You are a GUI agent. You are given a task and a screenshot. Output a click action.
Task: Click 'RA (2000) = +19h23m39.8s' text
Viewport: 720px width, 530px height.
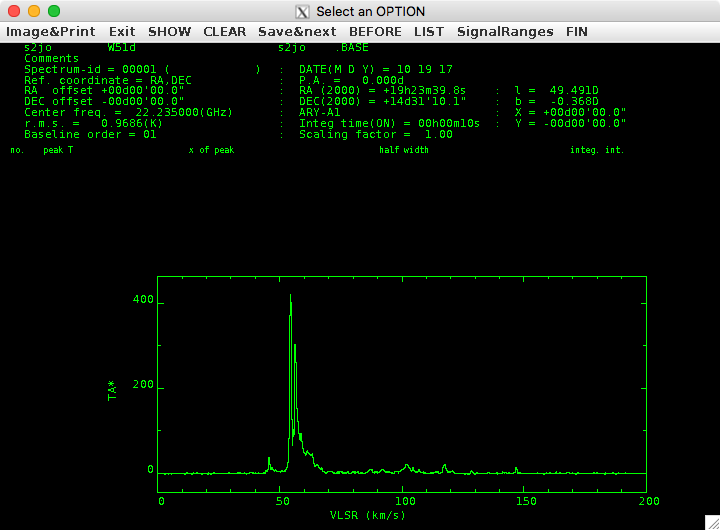[x=382, y=90]
